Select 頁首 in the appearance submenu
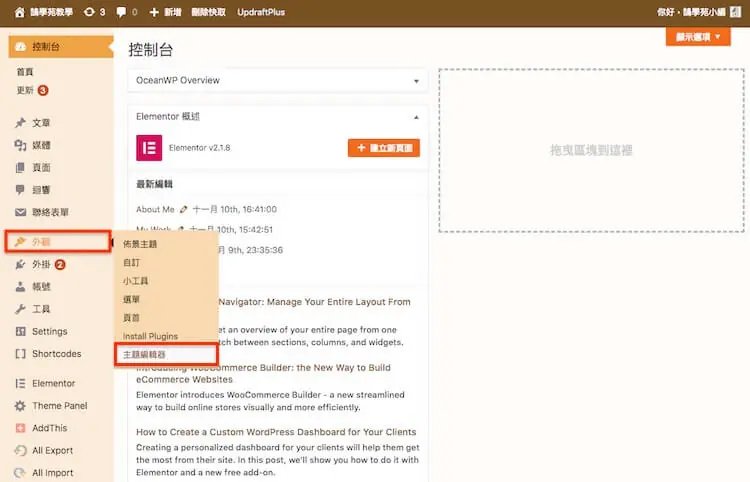750x482 pixels. pos(131,318)
